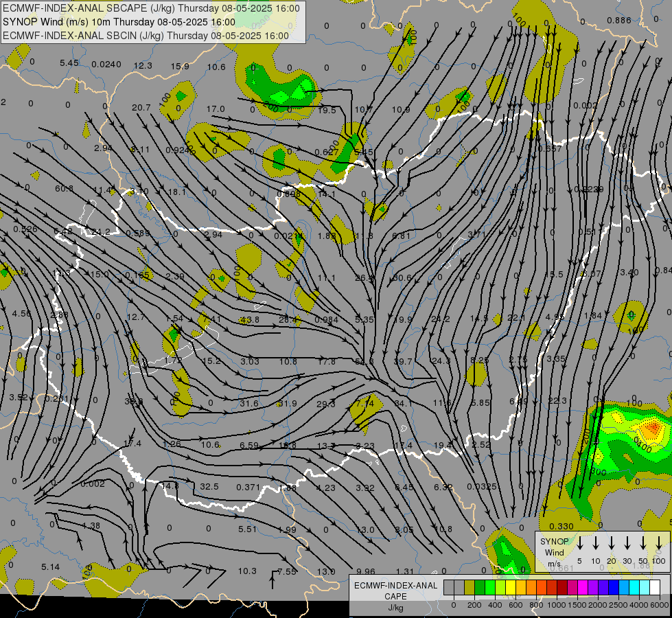Viewport: 672px width, 618px height.
Task: Click the 0.984 value on the map
Action: (327, 319)
